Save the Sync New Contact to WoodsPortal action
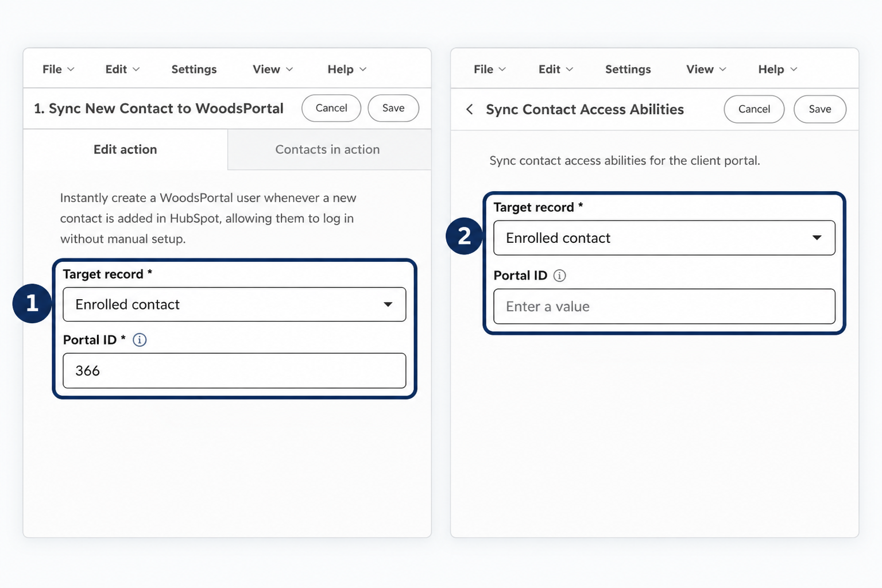Screen dimensions: 882x588 click(x=393, y=108)
